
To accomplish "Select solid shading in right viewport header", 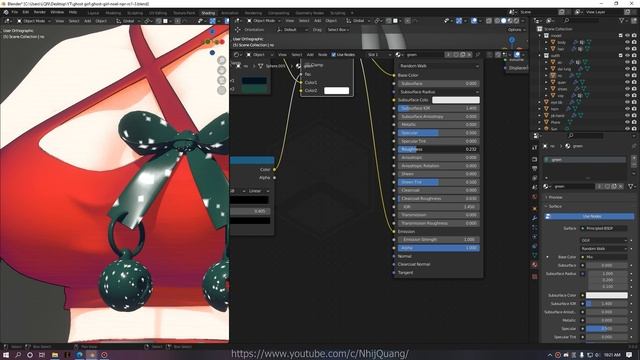I will pyautogui.click(x=504, y=20).
